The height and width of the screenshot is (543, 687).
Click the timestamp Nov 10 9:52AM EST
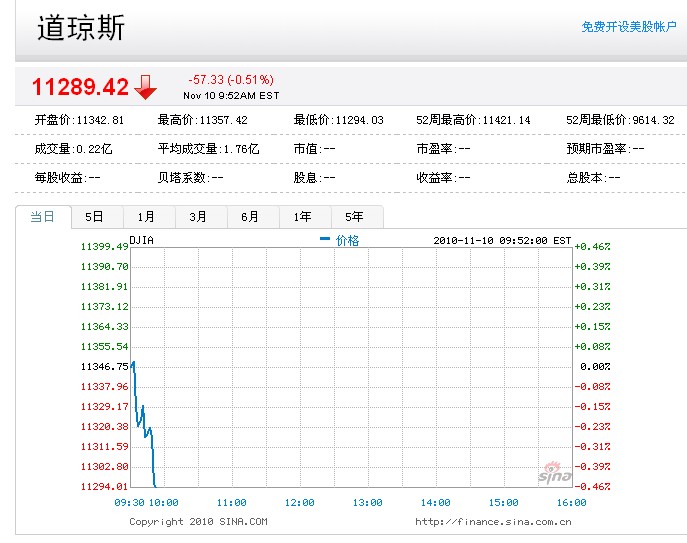(x=231, y=96)
